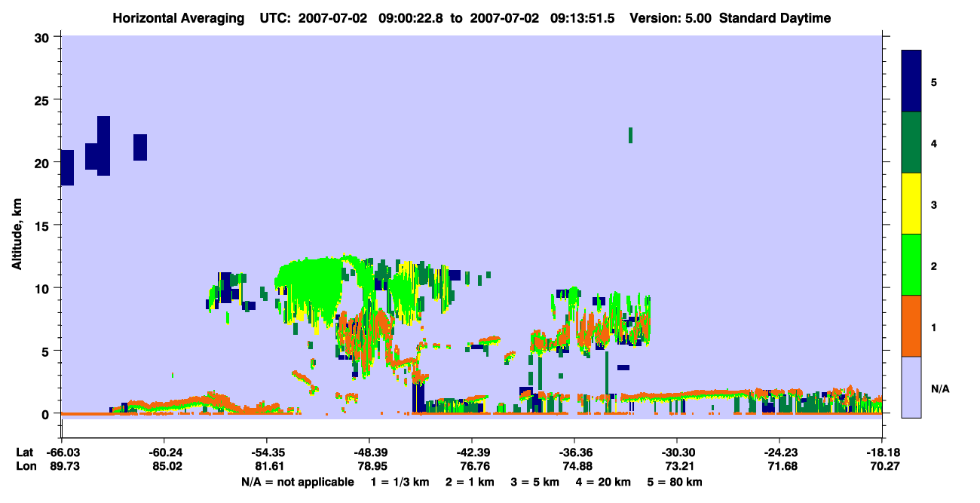Click the colorbar label 5
The height and width of the screenshot is (503, 980).
pyautogui.click(x=934, y=82)
